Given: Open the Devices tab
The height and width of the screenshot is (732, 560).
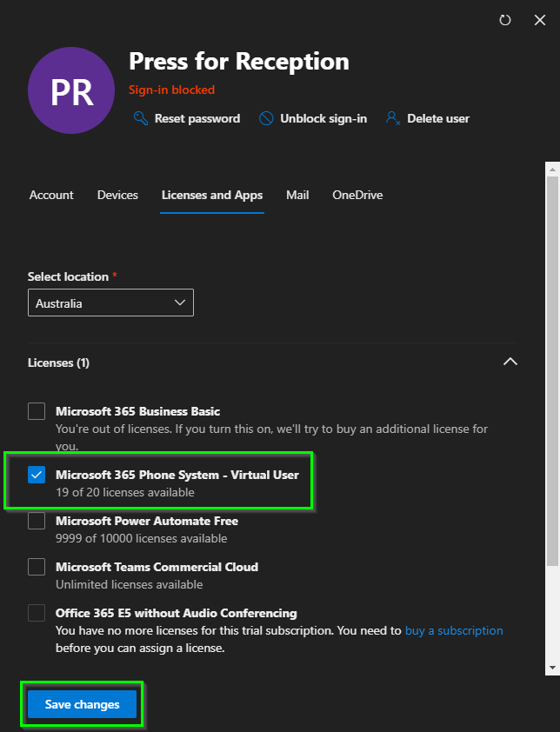Looking at the screenshot, I should pyautogui.click(x=117, y=195).
